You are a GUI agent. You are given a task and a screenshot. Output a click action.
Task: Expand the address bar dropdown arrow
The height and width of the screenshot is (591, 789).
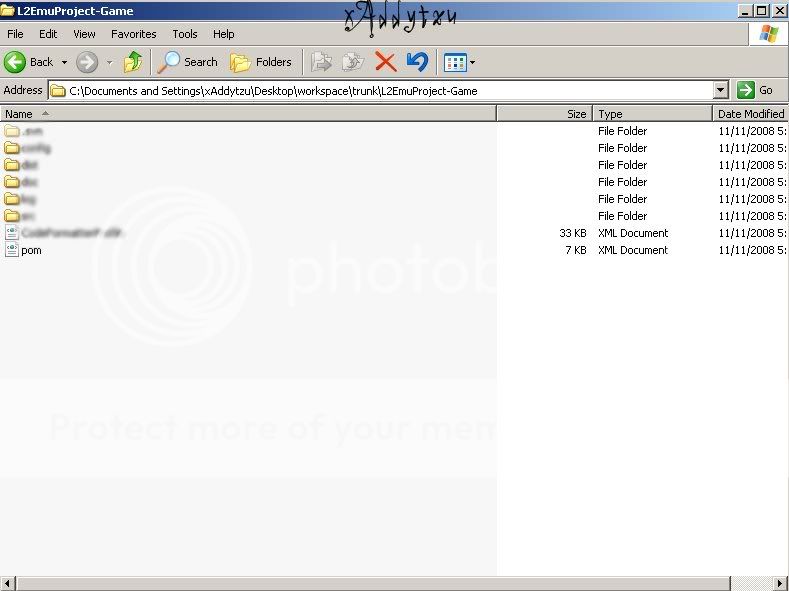721,90
